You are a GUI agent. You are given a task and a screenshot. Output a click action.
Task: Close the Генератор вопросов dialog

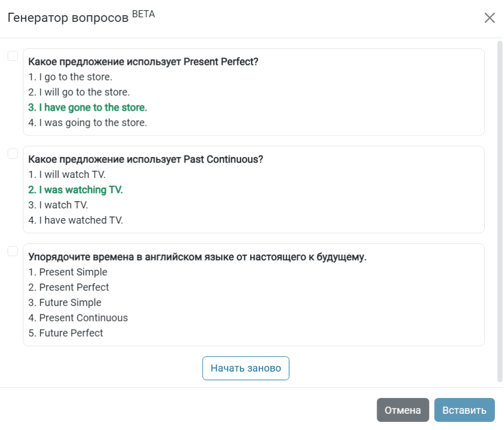click(x=489, y=18)
